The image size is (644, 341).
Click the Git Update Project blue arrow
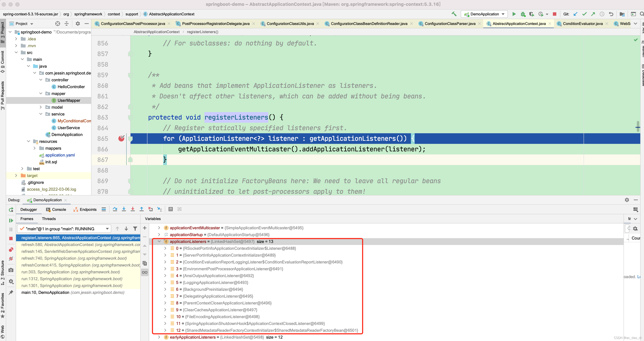[x=575, y=14]
